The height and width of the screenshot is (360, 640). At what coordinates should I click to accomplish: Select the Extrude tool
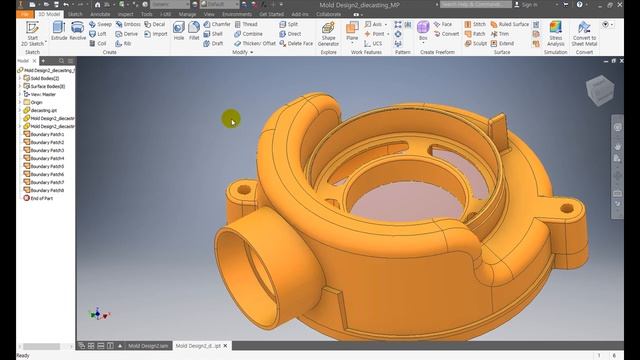pos(59,31)
